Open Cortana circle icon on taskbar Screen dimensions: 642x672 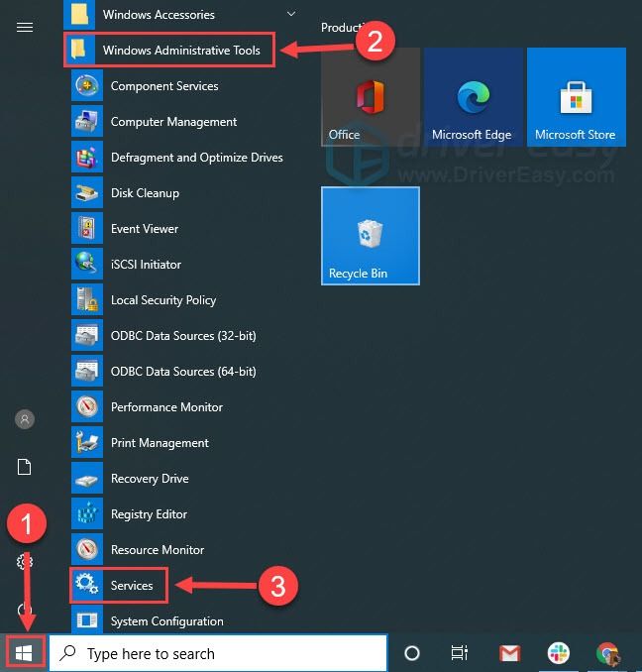[x=412, y=653]
